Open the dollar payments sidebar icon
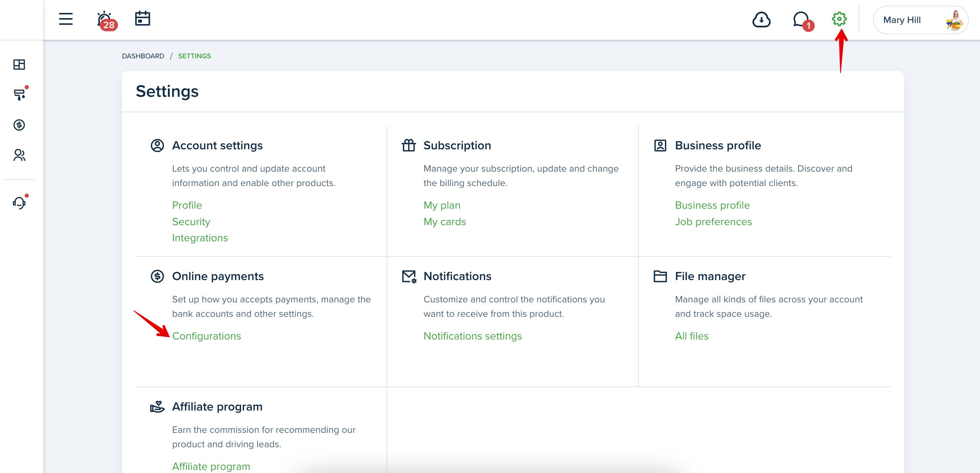This screenshot has height=473, width=980. pos(19,125)
